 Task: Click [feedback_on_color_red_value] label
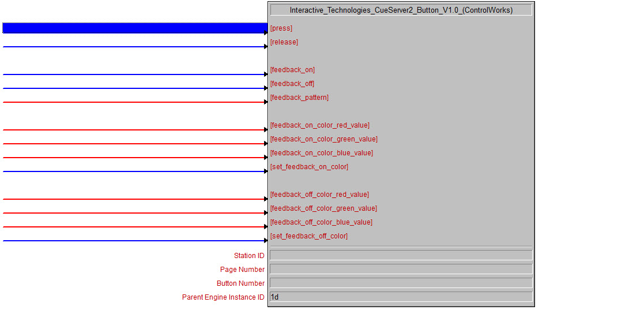pyautogui.click(x=320, y=125)
